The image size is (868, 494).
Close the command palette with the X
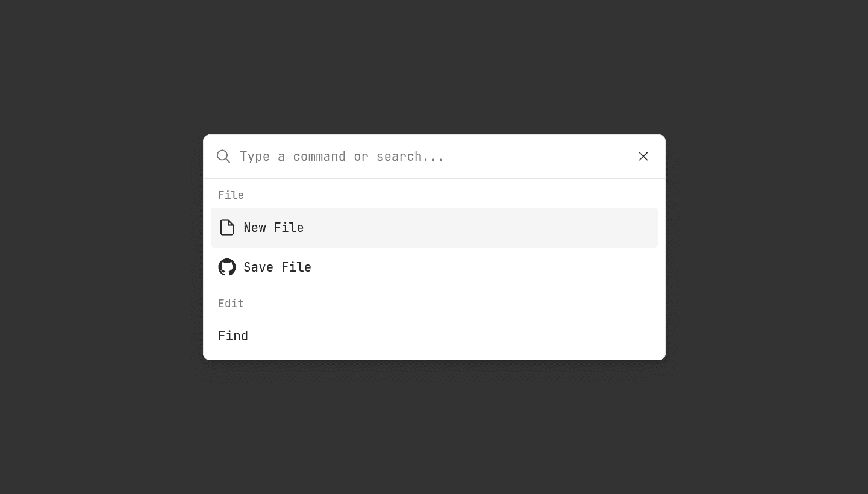pos(643,157)
